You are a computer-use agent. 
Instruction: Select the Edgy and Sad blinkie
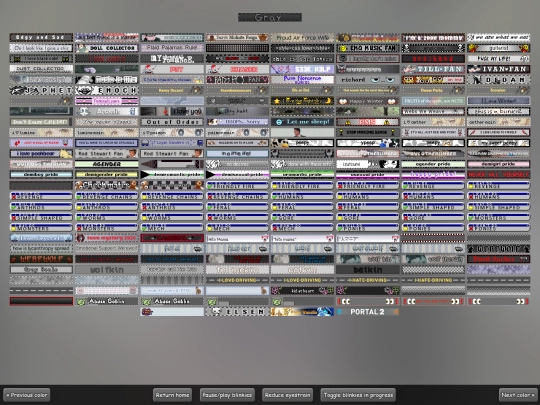coord(41,37)
